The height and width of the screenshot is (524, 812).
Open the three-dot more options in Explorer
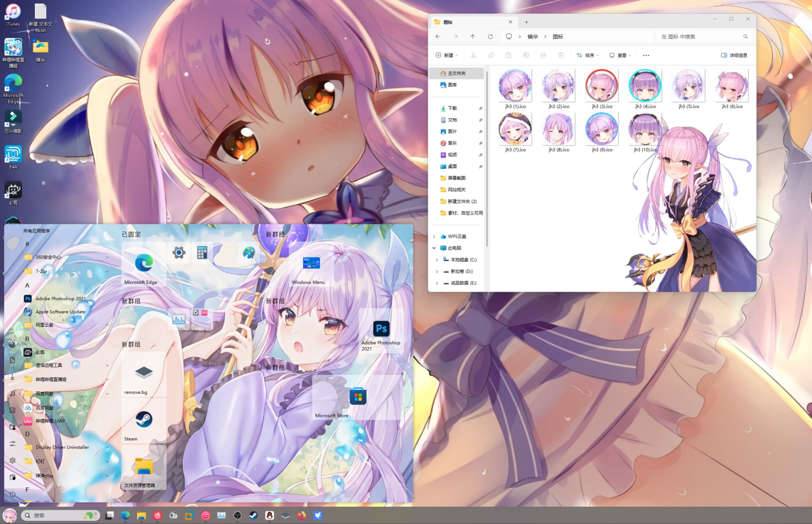[646, 55]
